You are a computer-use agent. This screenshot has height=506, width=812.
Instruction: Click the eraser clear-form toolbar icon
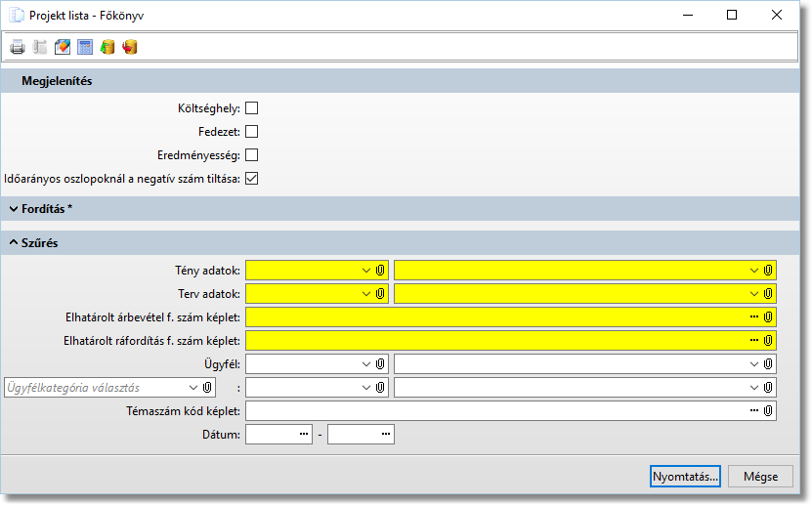(63, 47)
